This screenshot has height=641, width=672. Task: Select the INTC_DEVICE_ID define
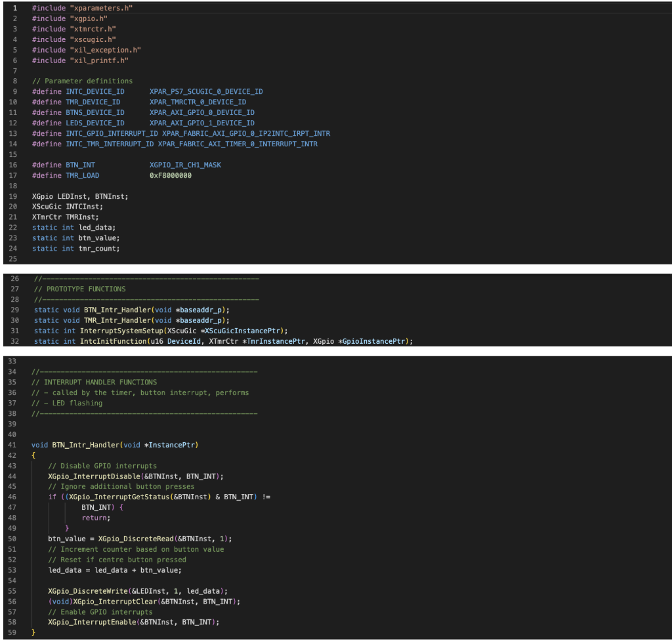(93, 91)
